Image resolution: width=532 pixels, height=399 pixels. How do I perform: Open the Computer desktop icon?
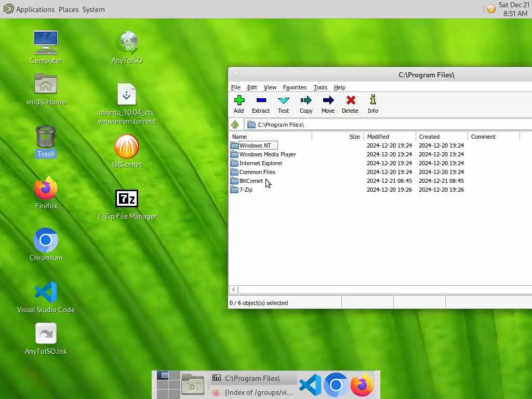click(46, 47)
